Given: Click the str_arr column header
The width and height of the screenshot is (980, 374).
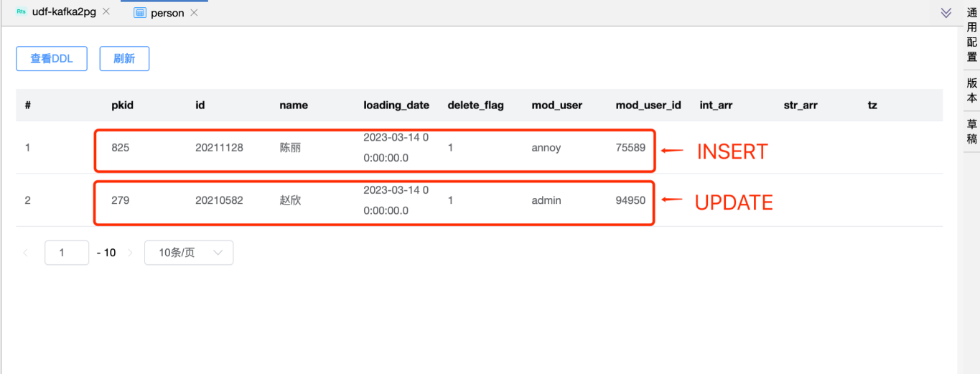Looking at the screenshot, I should pos(801,105).
